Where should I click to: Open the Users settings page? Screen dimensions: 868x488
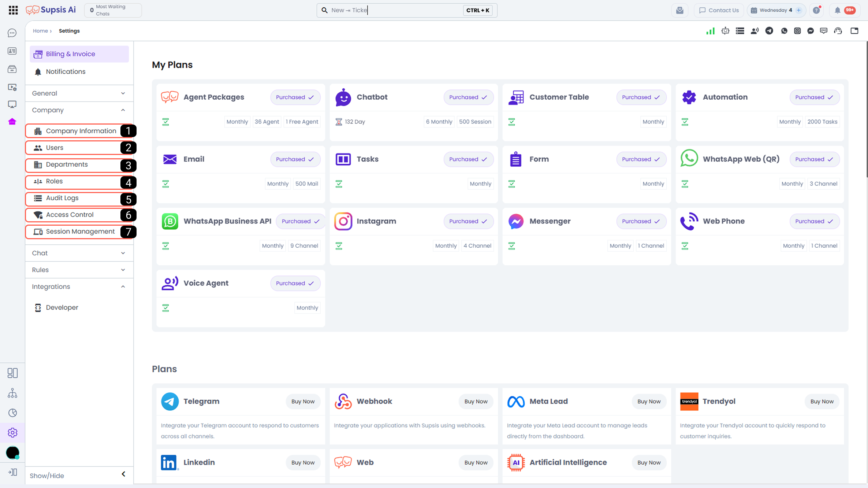pos(79,148)
